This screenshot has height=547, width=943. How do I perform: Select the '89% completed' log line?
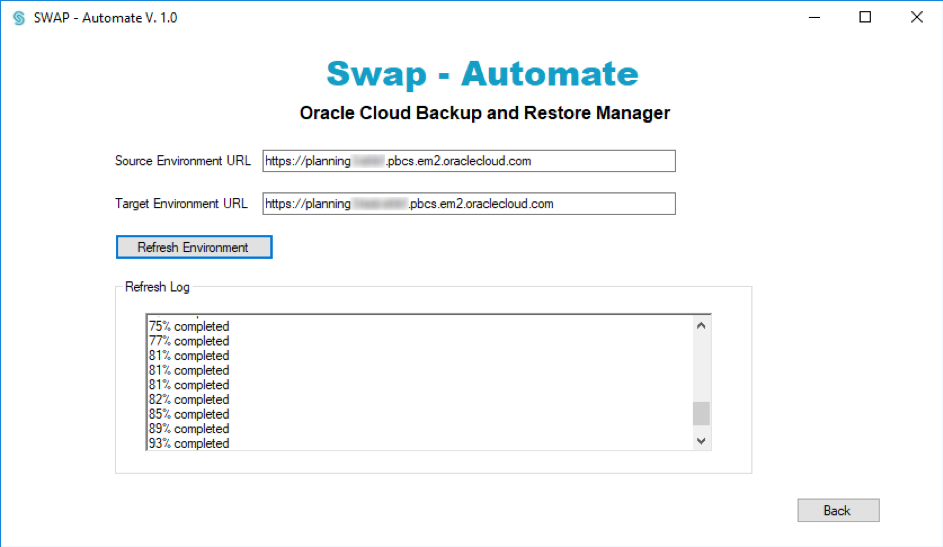tap(189, 429)
